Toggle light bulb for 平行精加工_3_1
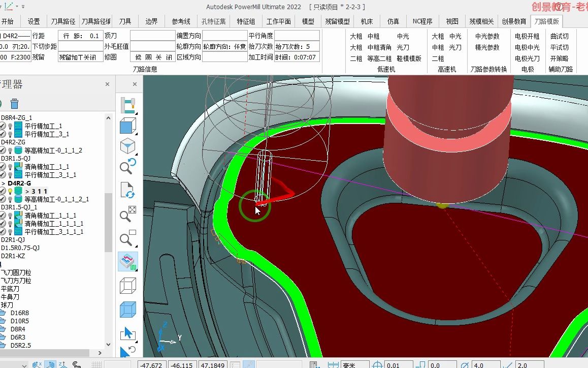This screenshot has height=368, width=588. tap(10, 134)
